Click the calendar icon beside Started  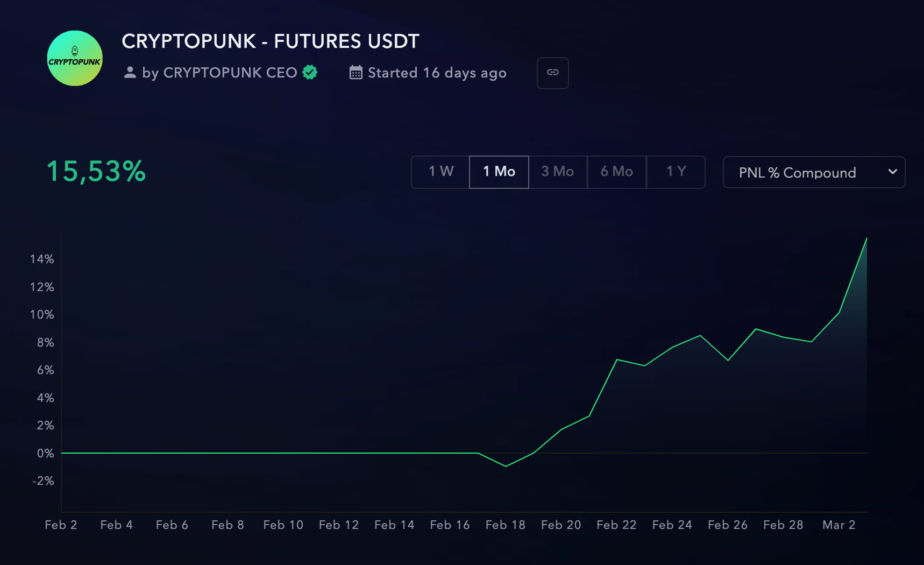356,73
